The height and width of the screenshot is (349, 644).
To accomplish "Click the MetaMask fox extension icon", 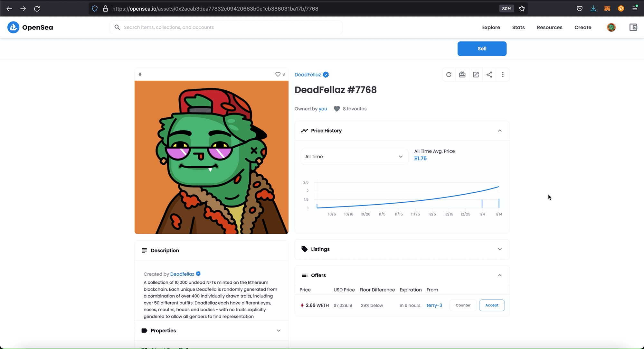I will 607,9.
